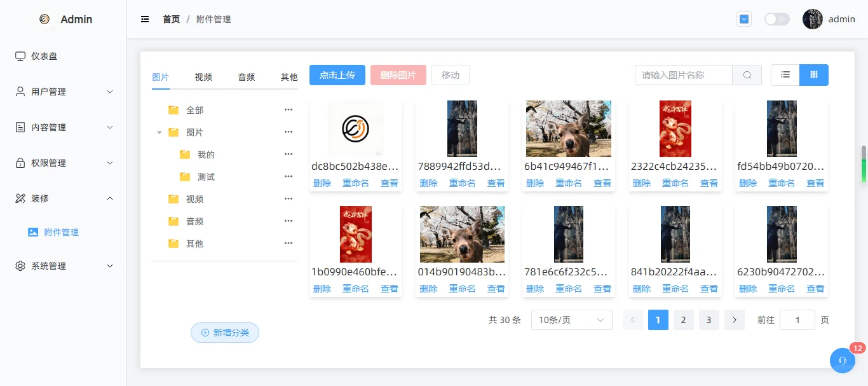The height and width of the screenshot is (386, 868).
Task: Click the 用户管理 person icon
Action: 20,91
